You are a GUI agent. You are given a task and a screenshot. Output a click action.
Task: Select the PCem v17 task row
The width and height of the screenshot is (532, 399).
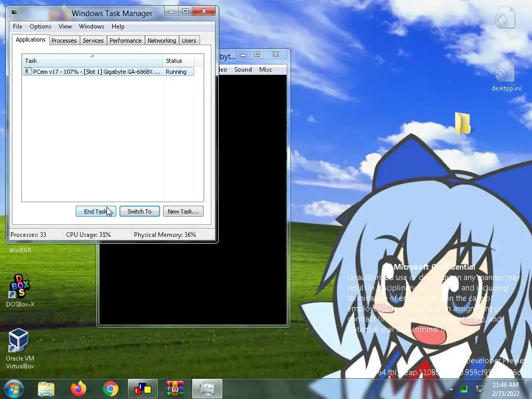tap(108, 72)
